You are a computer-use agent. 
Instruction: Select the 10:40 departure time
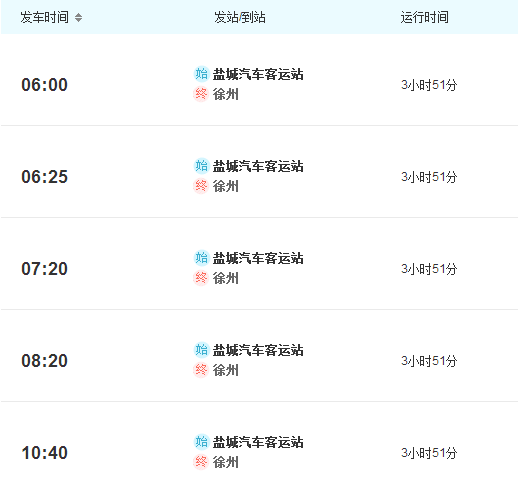click(x=45, y=453)
